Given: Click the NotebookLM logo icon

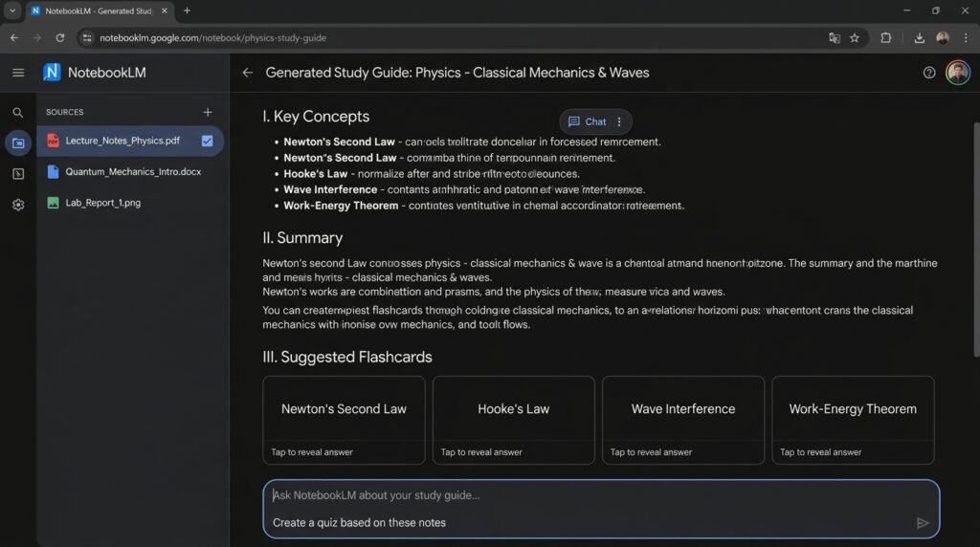Looking at the screenshot, I should 52,73.
